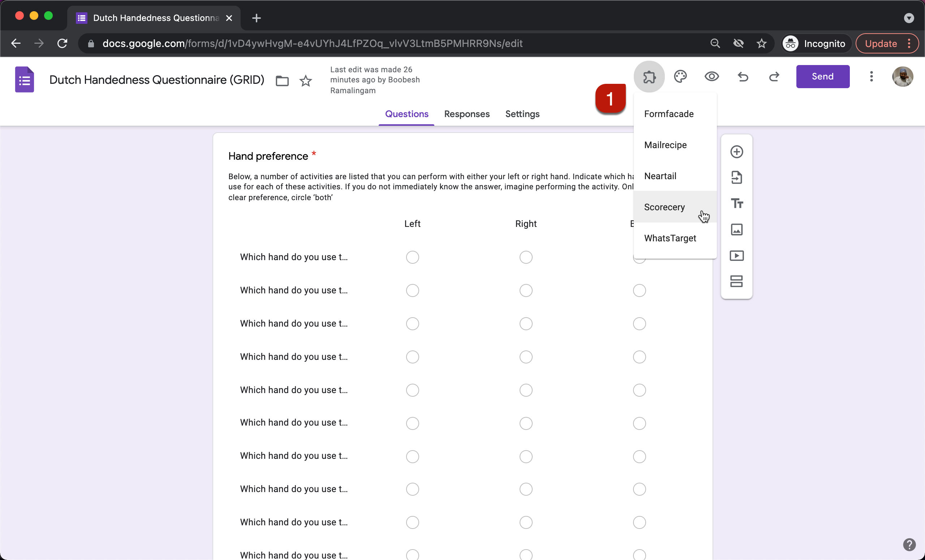925x560 pixels.
Task: Expand the tab search arrow in Chrome
Action: point(908,18)
